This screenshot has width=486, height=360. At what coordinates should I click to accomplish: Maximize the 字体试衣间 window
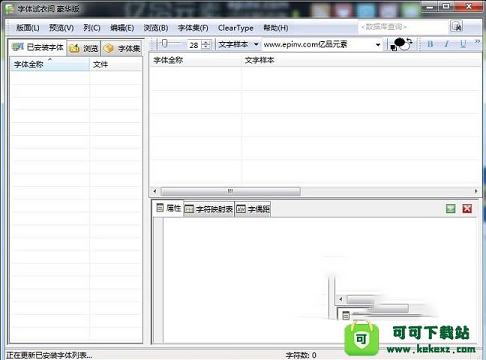click(x=446, y=7)
